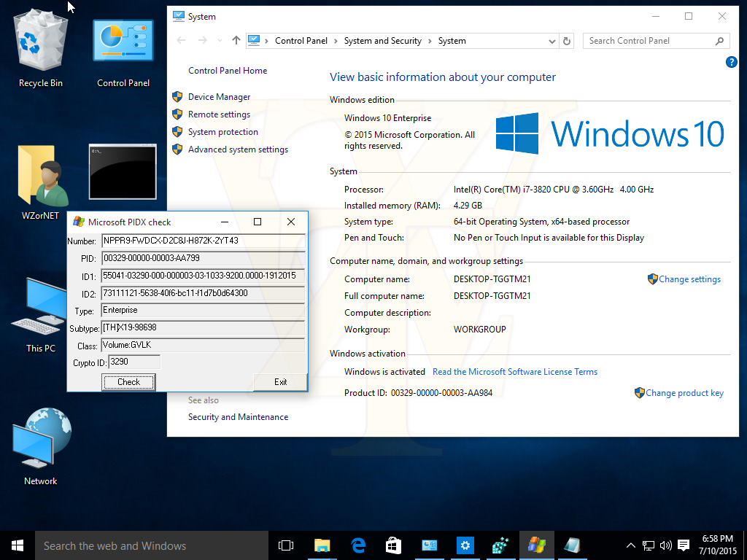
Task: Select the Network desktop icon
Action: click(41, 447)
